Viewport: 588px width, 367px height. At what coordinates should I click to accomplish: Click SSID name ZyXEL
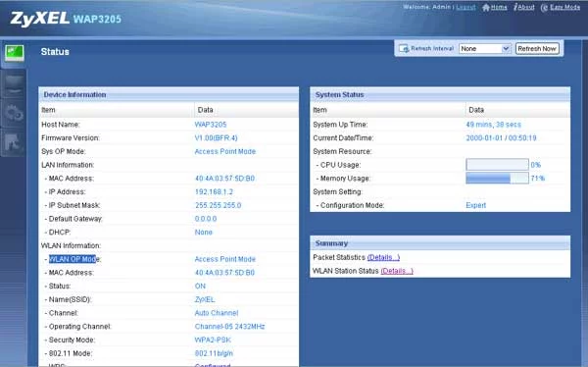[205, 299]
